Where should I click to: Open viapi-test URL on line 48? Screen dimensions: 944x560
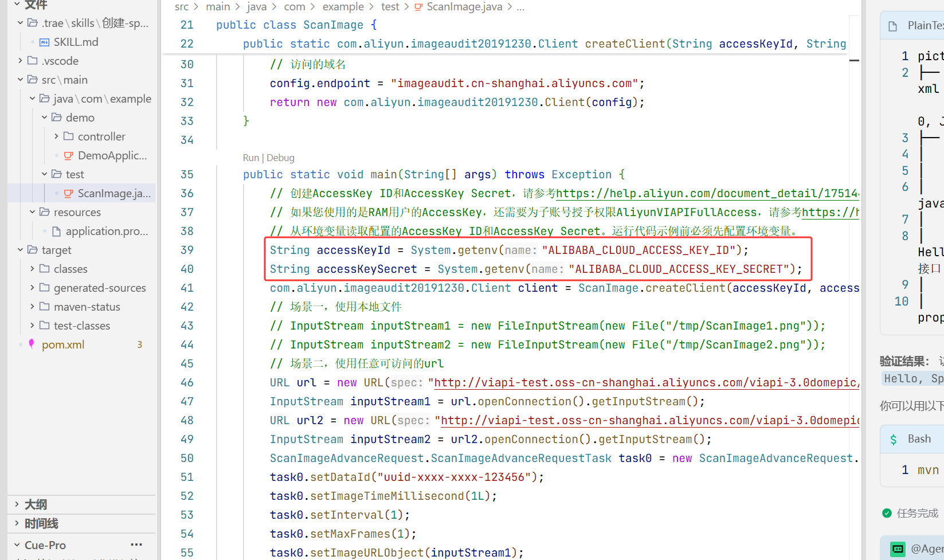click(x=650, y=421)
